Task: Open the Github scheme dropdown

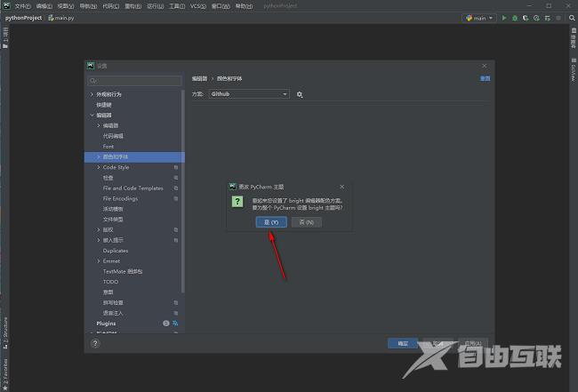Action: point(249,93)
